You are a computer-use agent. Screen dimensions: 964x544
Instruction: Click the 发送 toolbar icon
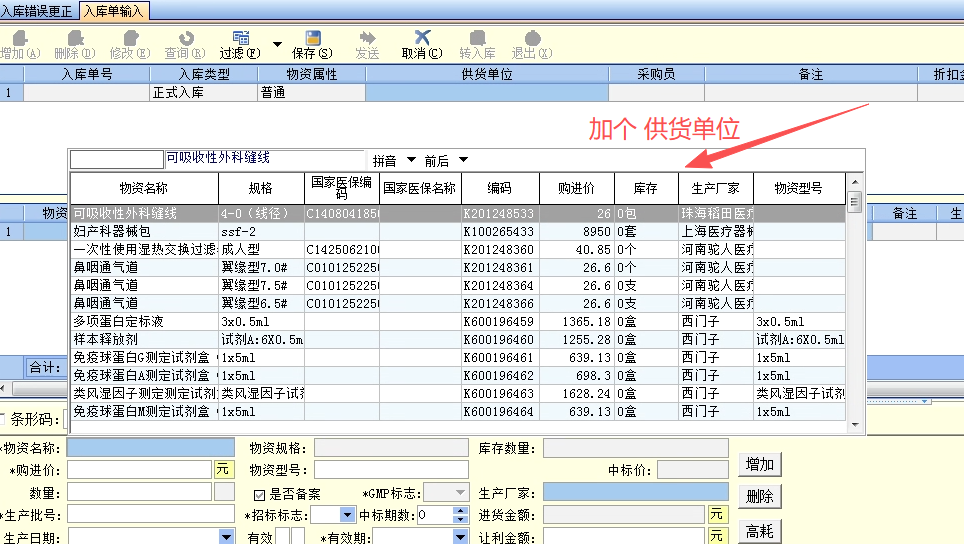pyautogui.click(x=367, y=45)
